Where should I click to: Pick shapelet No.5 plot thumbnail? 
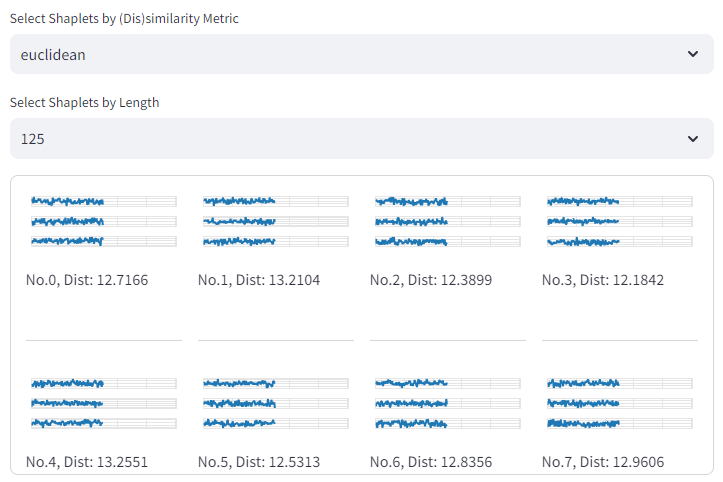pyautogui.click(x=276, y=403)
